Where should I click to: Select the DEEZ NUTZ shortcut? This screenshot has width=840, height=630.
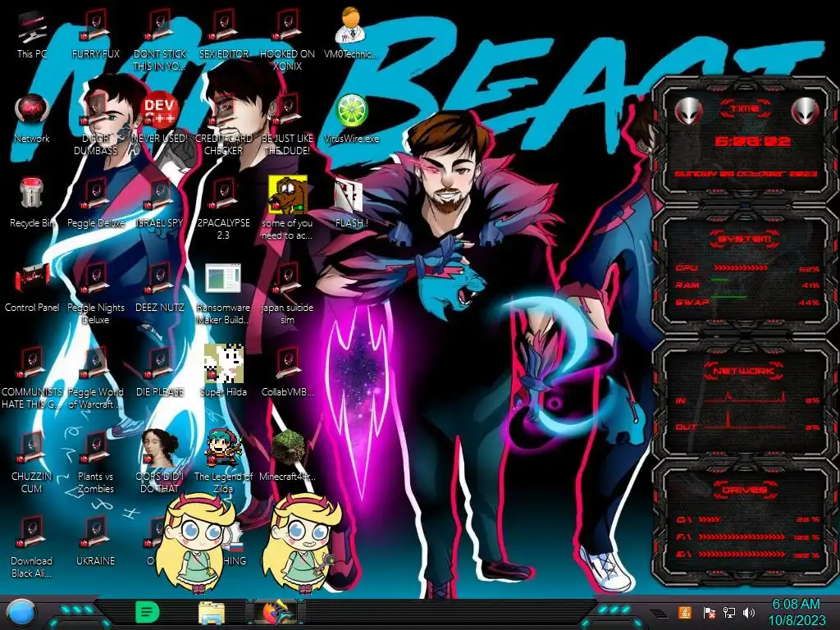coord(159,288)
